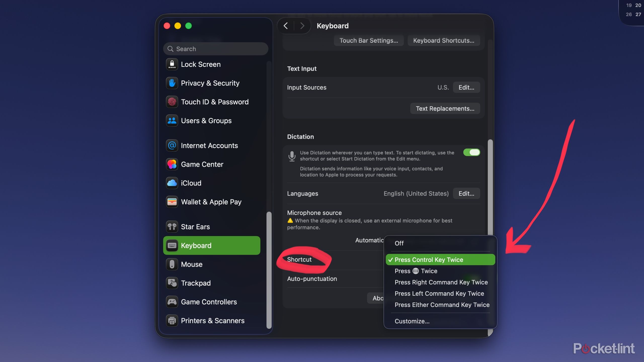This screenshot has width=644, height=362.
Task: Click the English (United States) value
Action: 416,194
